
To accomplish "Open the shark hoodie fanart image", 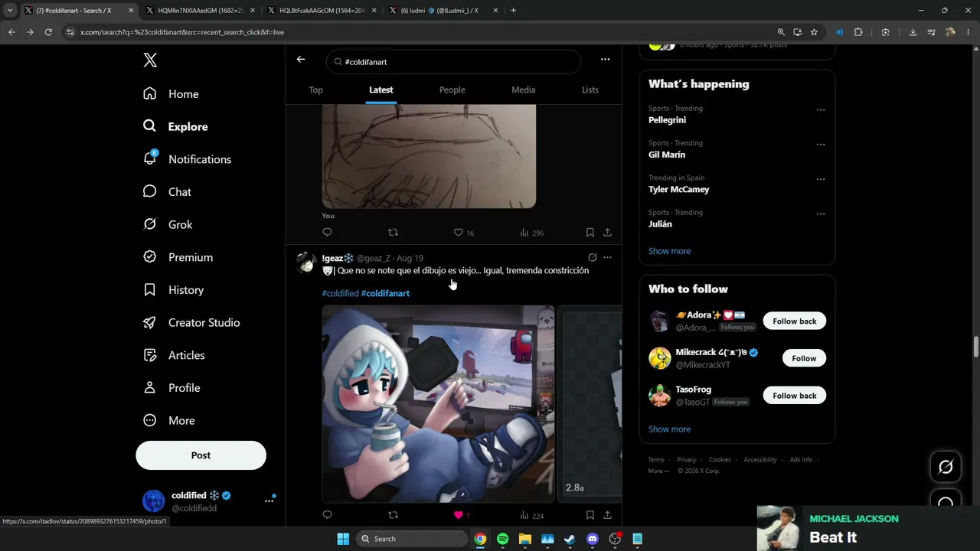I will click(439, 404).
